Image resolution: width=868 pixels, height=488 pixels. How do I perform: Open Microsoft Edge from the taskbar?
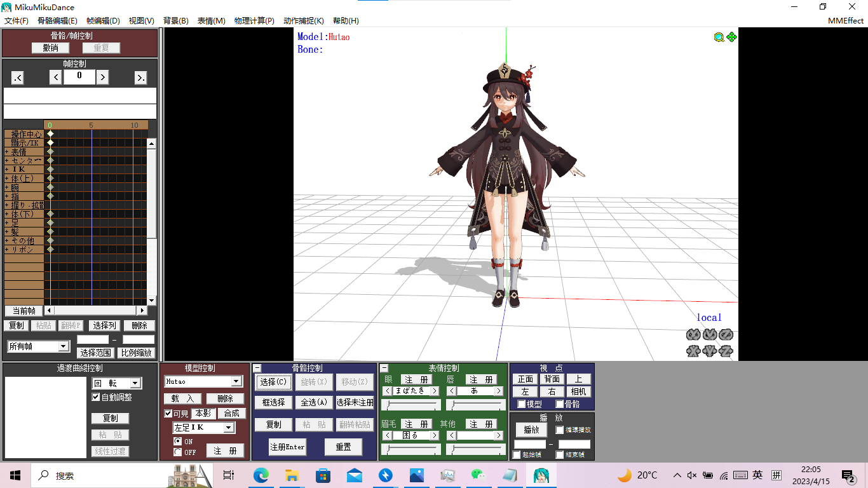point(261,475)
